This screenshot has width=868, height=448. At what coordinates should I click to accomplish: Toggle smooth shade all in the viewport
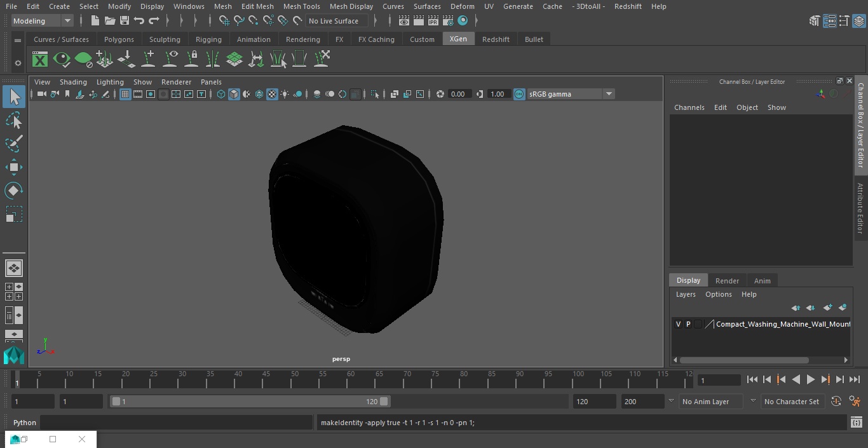[x=234, y=94]
